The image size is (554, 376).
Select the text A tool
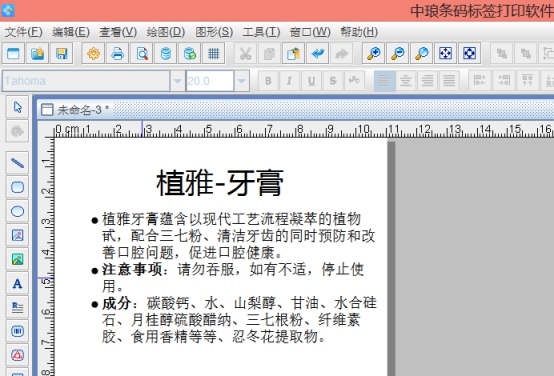coord(17,283)
